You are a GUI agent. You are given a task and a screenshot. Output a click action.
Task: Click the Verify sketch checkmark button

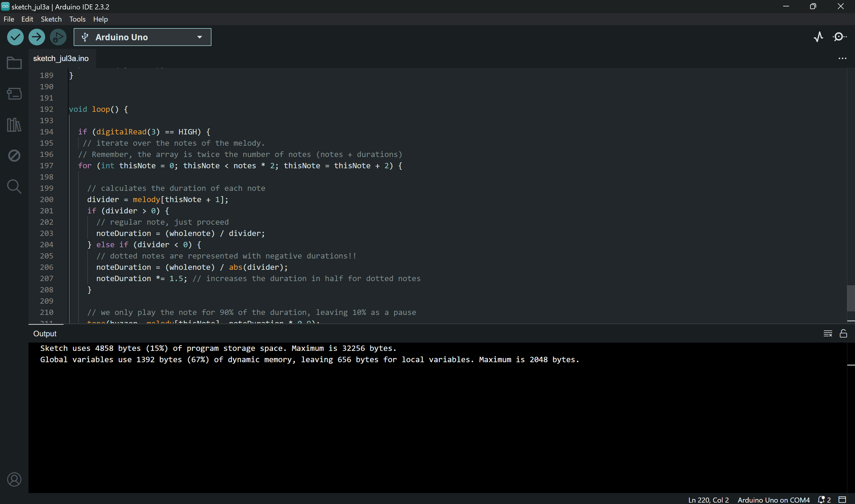pos(15,37)
